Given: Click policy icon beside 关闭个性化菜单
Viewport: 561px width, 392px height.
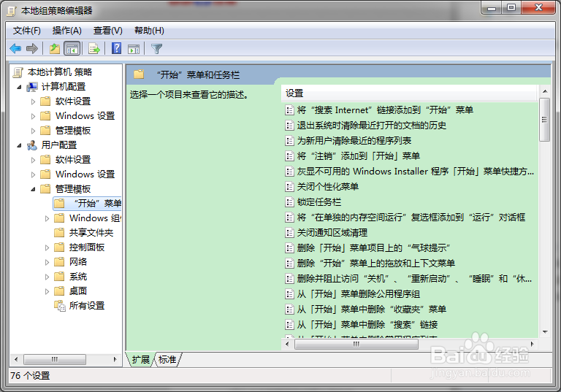Looking at the screenshot, I should [289, 187].
